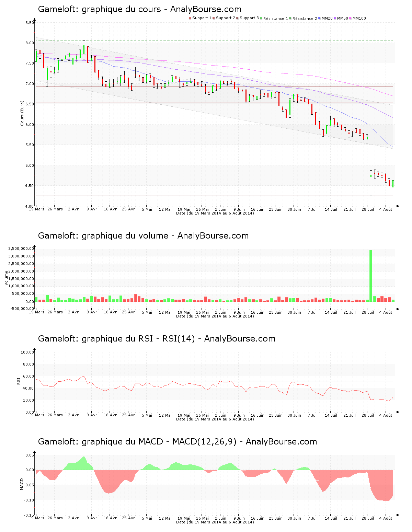Click the MM20 legend entry
This screenshot has width=412, height=532.
(x=325, y=18)
